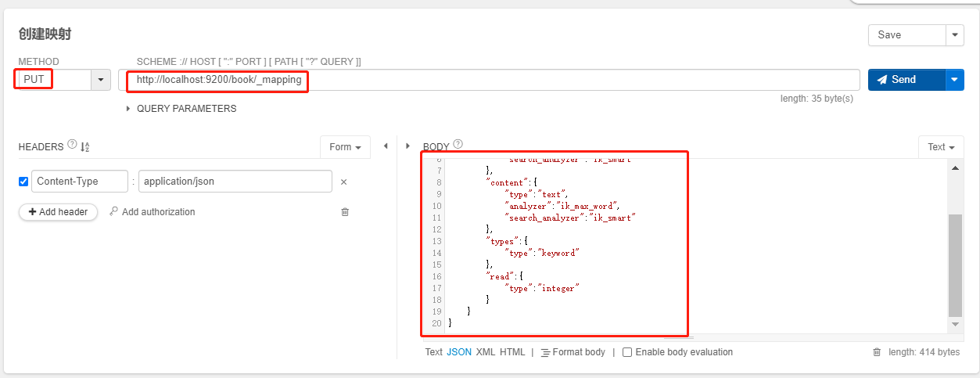This screenshot has width=980, height=378.
Task: Clear the body using trash icon
Action: pos(877,352)
